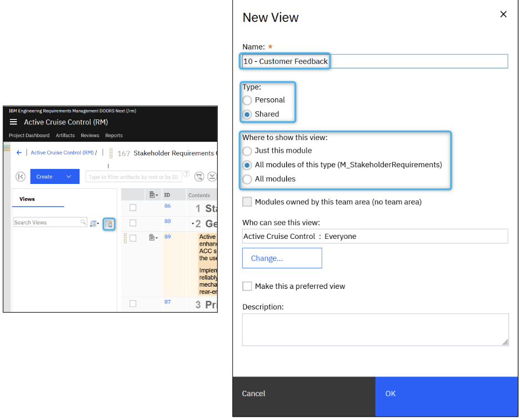520x420 pixels.
Task: Click the view Name input field
Action: click(x=375, y=61)
